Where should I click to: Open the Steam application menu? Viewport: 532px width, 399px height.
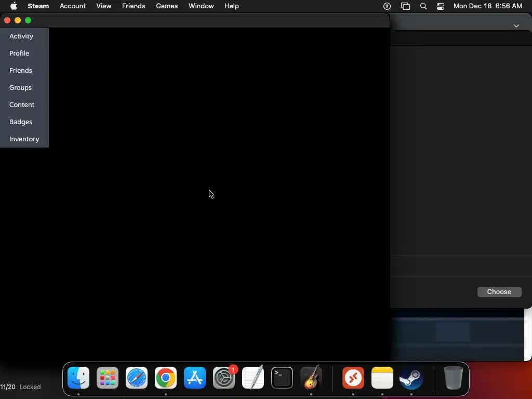pos(38,6)
